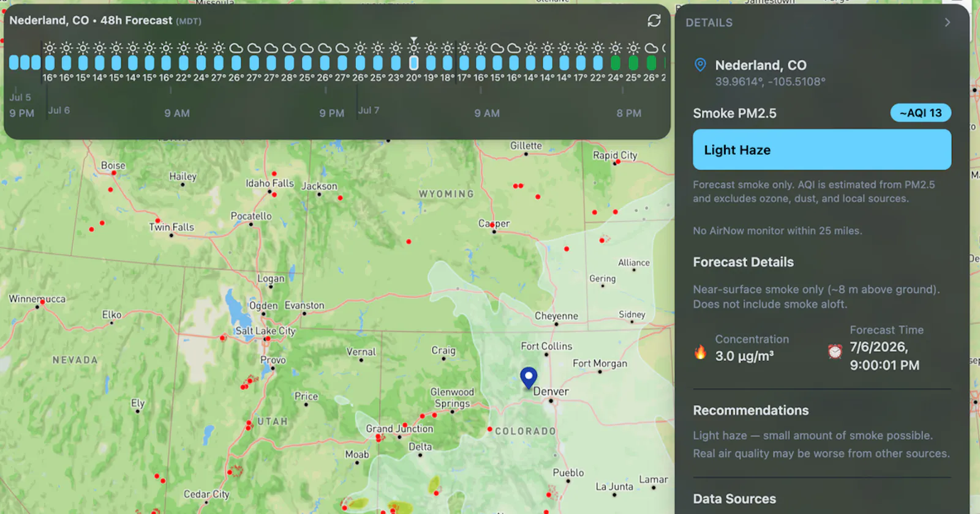The image size is (980, 514).
Task: Click the cloud icon above 28°
Action: point(289,48)
